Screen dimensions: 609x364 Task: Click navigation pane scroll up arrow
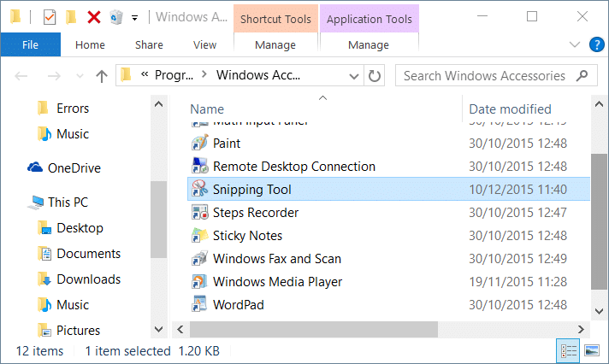tap(158, 104)
